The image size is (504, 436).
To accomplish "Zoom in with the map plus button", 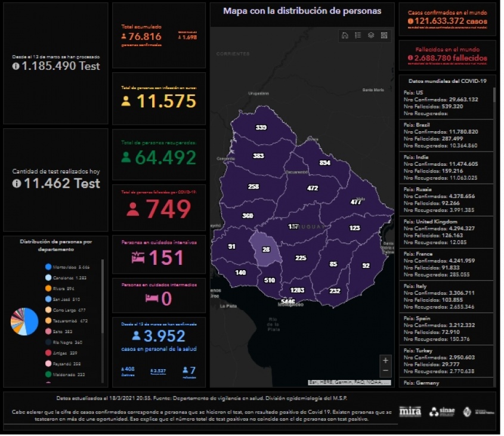I will coord(385,361).
